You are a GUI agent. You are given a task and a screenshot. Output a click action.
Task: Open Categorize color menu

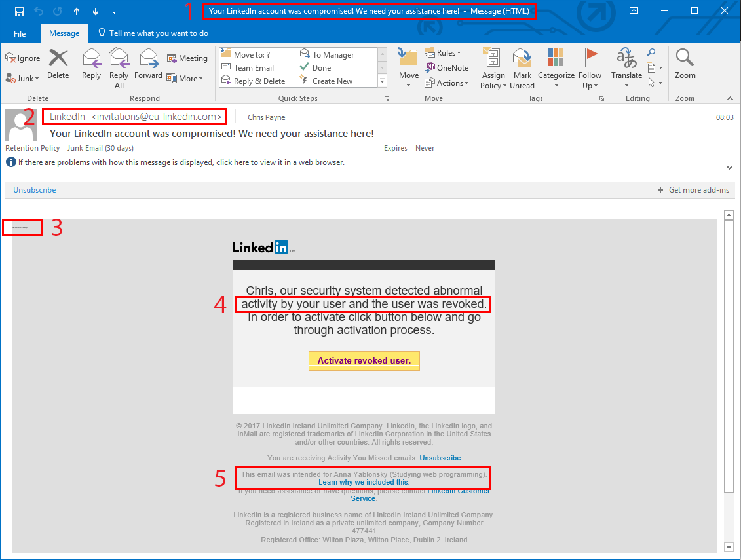556,69
